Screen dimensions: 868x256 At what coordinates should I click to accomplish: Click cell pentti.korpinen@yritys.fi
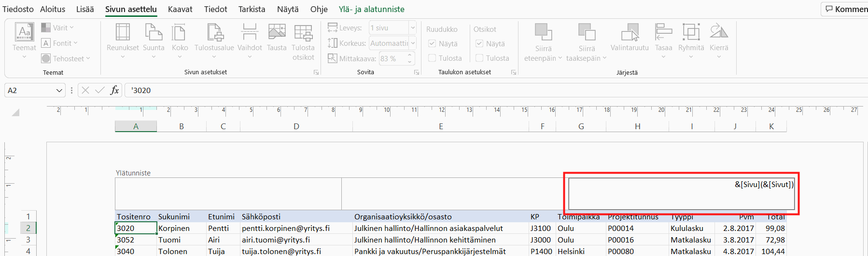pos(296,228)
